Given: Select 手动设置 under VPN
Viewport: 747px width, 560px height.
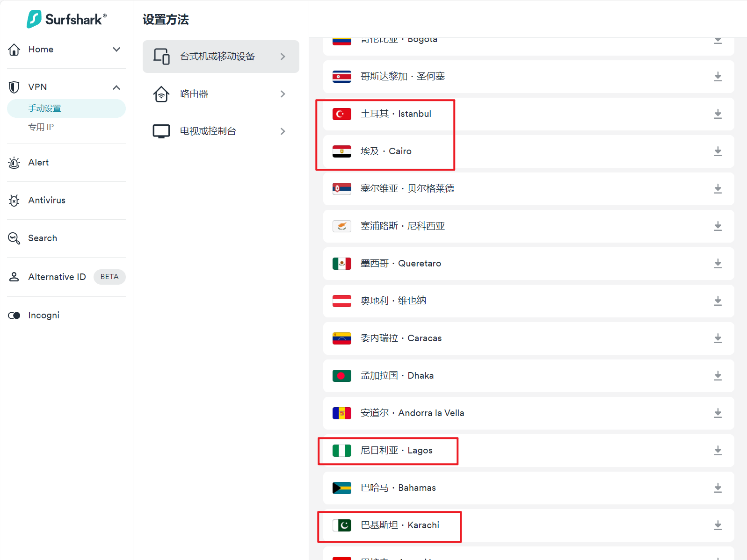Looking at the screenshot, I should point(66,108).
